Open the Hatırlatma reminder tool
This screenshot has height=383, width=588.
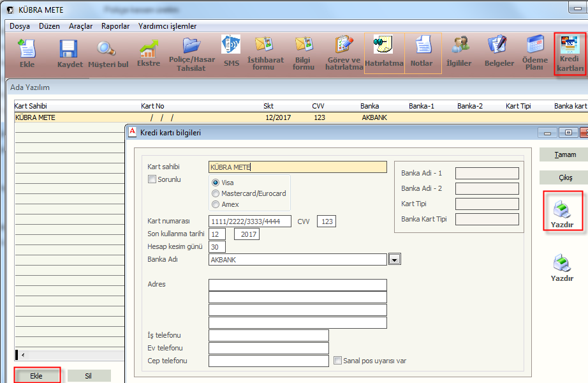pyautogui.click(x=384, y=53)
